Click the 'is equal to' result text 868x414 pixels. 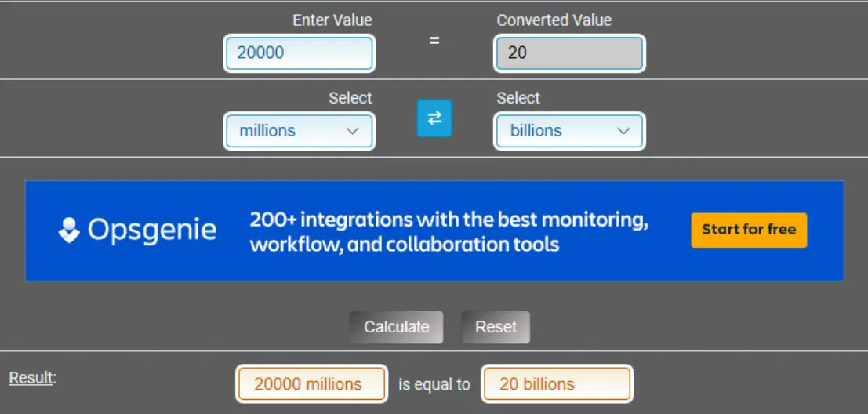click(434, 384)
